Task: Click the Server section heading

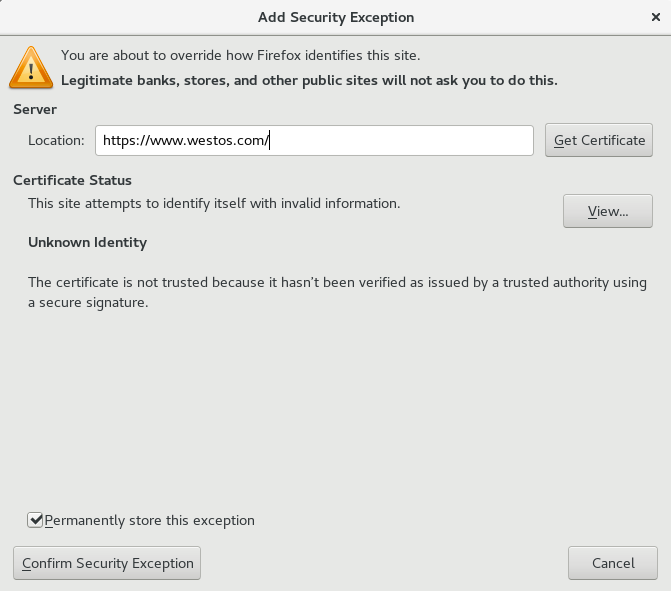Action: 35,109
